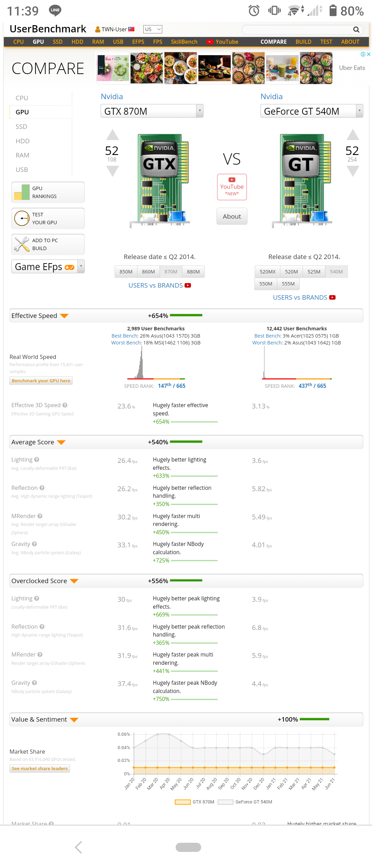Click the Overclocked Reflection help icon
Viewport: 372px width, 868px height.
point(42,627)
